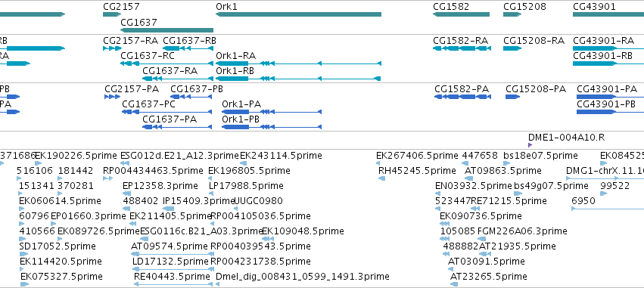Select the AT09574.5prime EST feature line
The height and width of the screenshot is (288, 644).
point(170,254)
